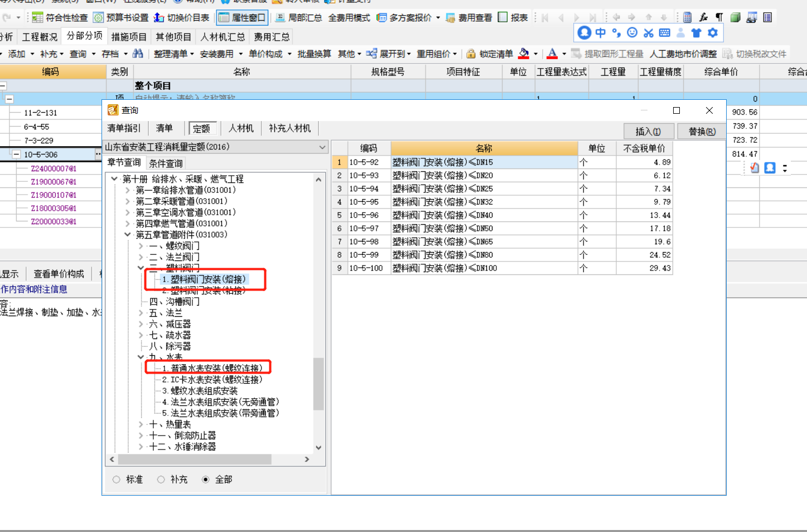Toggle the IME 中 Chinese mode icon
This screenshot has width=807, height=532.
(x=601, y=33)
